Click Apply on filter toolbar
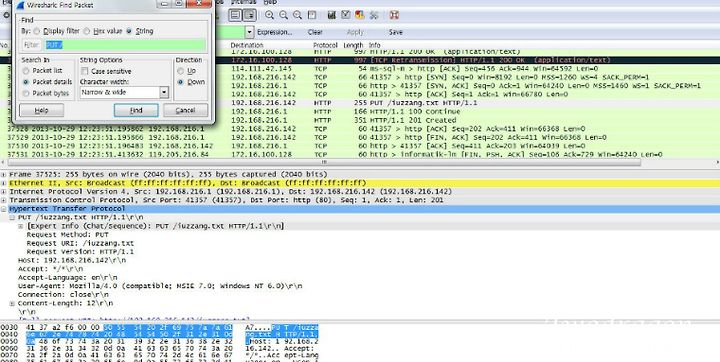This screenshot has height=362, width=720. [x=355, y=32]
